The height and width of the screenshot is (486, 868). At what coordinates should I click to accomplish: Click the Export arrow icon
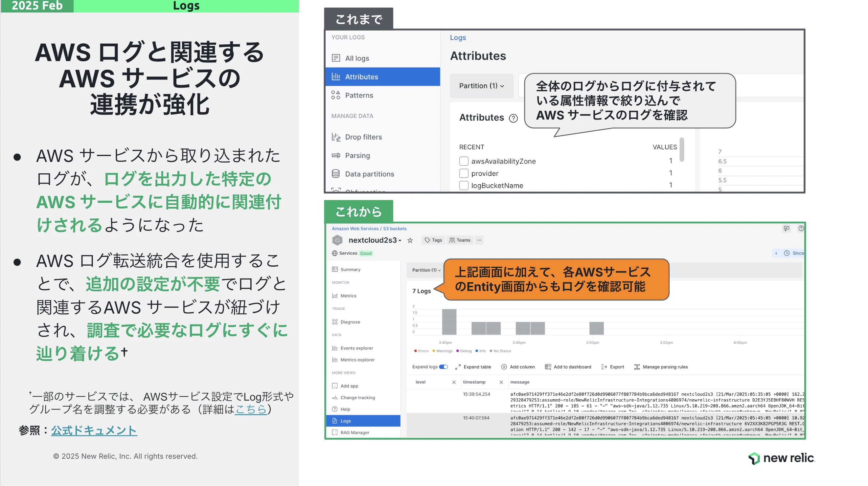[x=604, y=367]
